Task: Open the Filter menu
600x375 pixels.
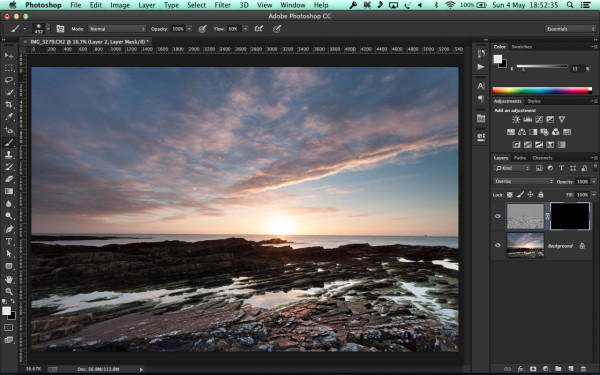Action: [222, 5]
